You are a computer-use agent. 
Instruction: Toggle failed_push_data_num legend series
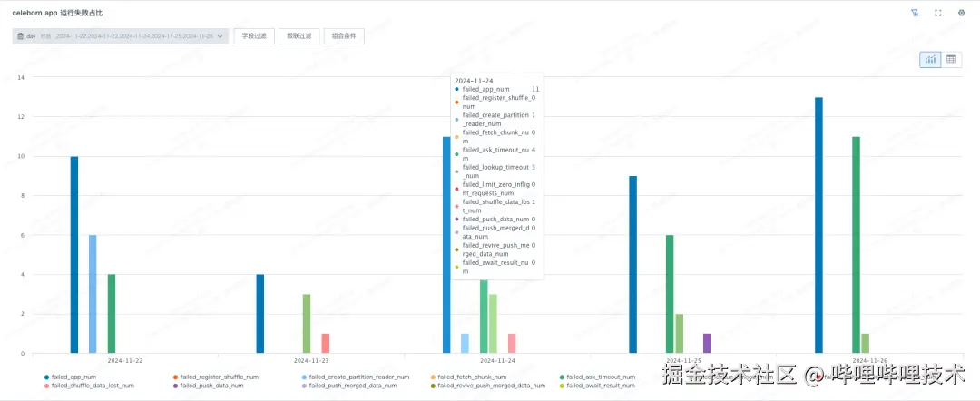coord(208,386)
